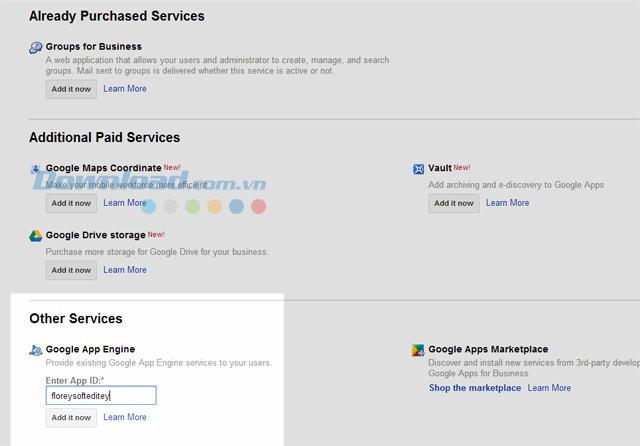Select the Other Services section title
This screenshot has width=640, height=446.
[x=76, y=319]
